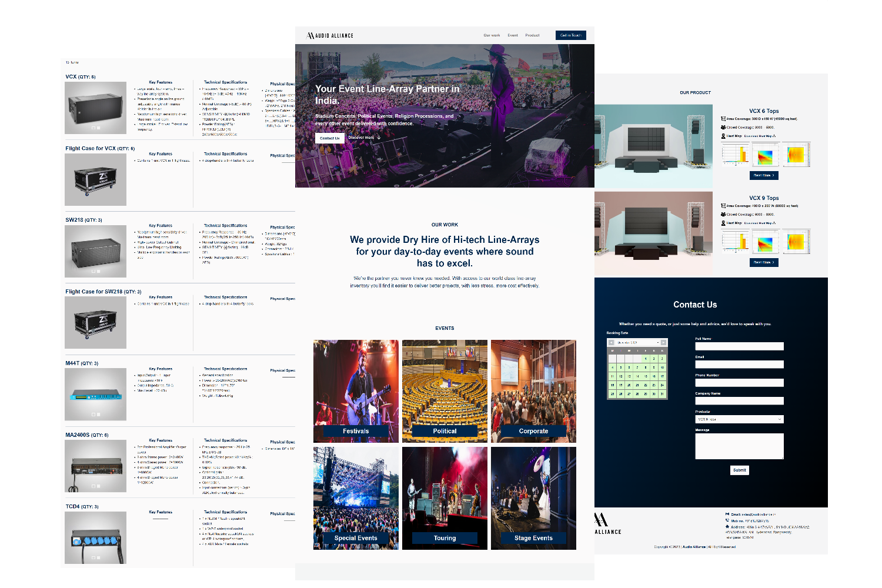Click Area Coverage icon for VCX 9 Tops
Viewport: 882px width, 588px height.
pyautogui.click(x=723, y=206)
